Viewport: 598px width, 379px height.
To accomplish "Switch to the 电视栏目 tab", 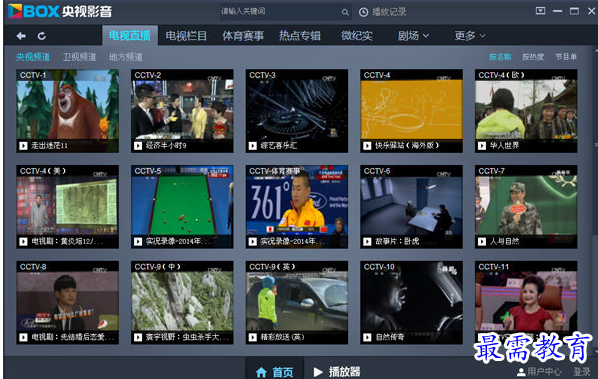I will [186, 35].
